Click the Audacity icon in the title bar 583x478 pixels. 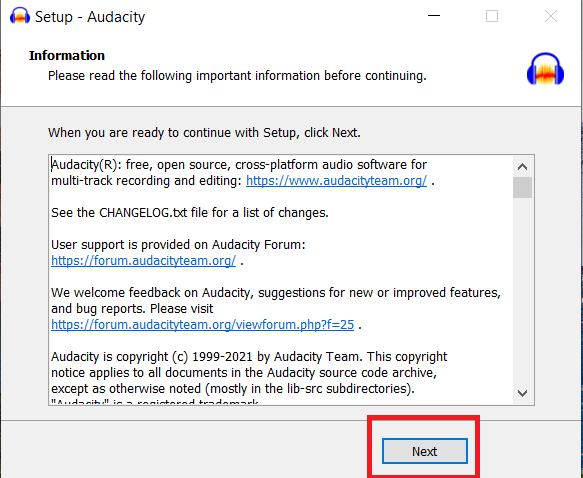click(20, 16)
